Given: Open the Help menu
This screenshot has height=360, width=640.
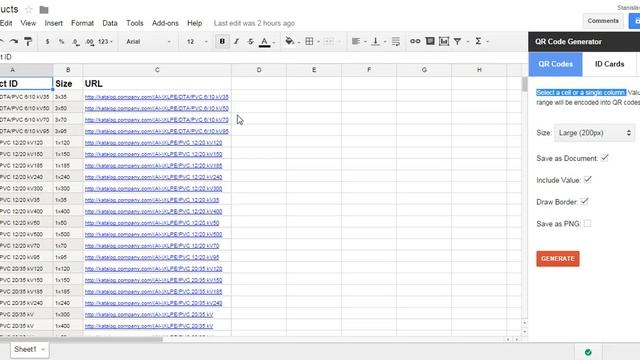Looking at the screenshot, I should point(195,23).
